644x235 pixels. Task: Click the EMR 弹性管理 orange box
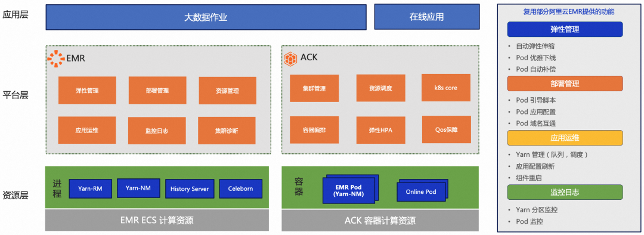pyautogui.click(x=87, y=91)
